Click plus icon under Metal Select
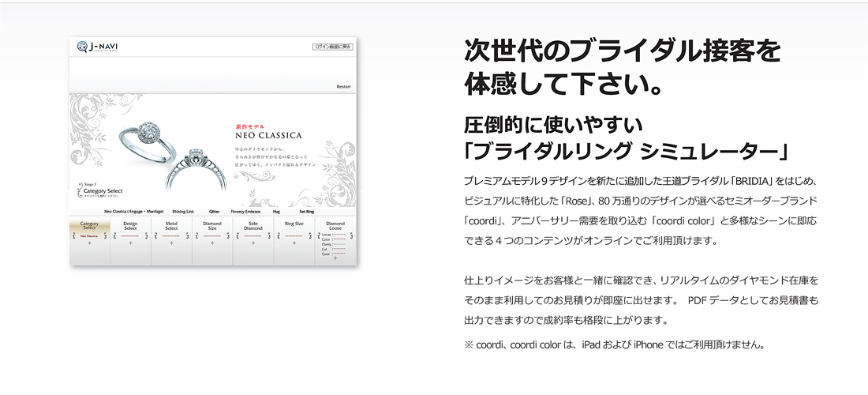 (171, 243)
